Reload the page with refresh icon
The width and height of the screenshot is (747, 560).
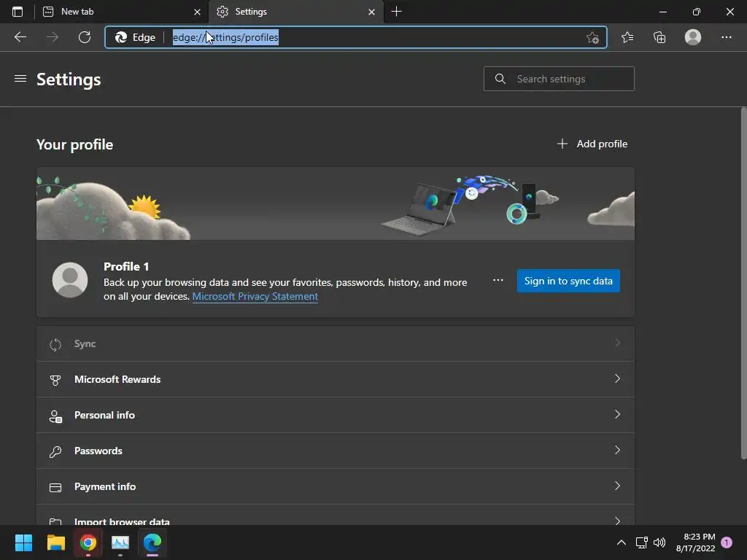tap(85, 37)
